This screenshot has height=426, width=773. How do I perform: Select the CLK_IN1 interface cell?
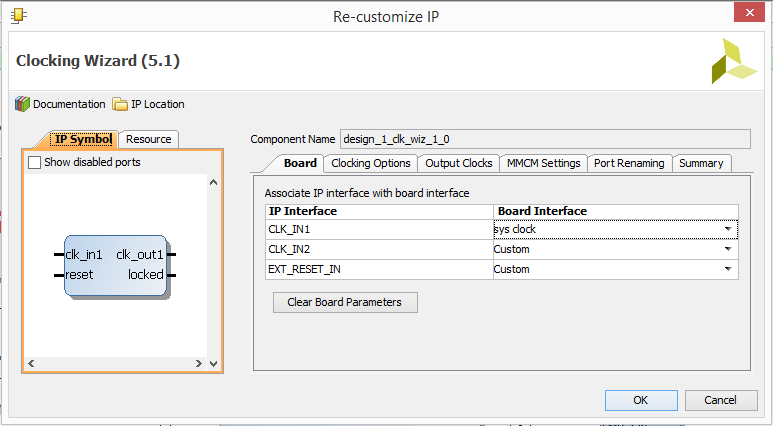pyautogui.click(x=379, y=229)
